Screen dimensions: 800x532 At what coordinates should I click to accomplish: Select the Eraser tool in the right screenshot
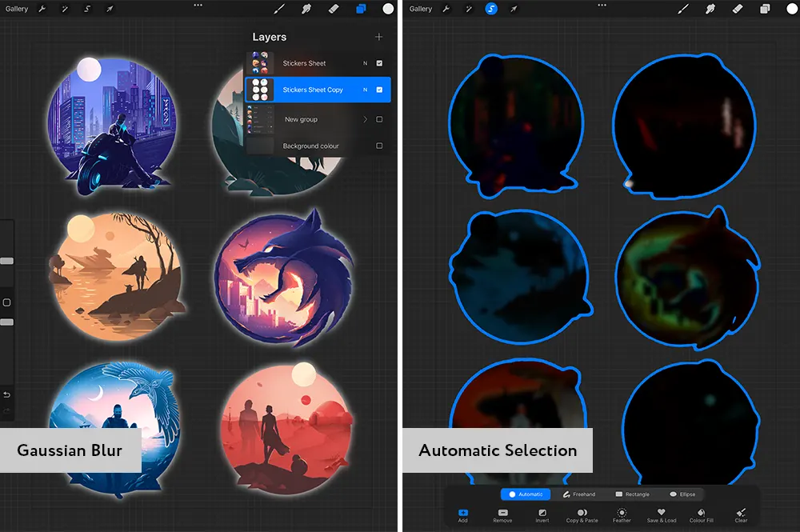(x=738, y=9)
